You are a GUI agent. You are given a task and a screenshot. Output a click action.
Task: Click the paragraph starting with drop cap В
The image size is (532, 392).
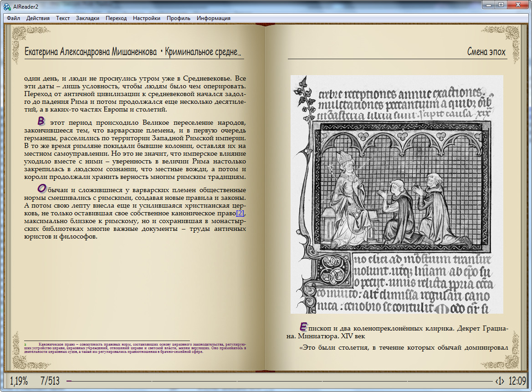point(135,149)
